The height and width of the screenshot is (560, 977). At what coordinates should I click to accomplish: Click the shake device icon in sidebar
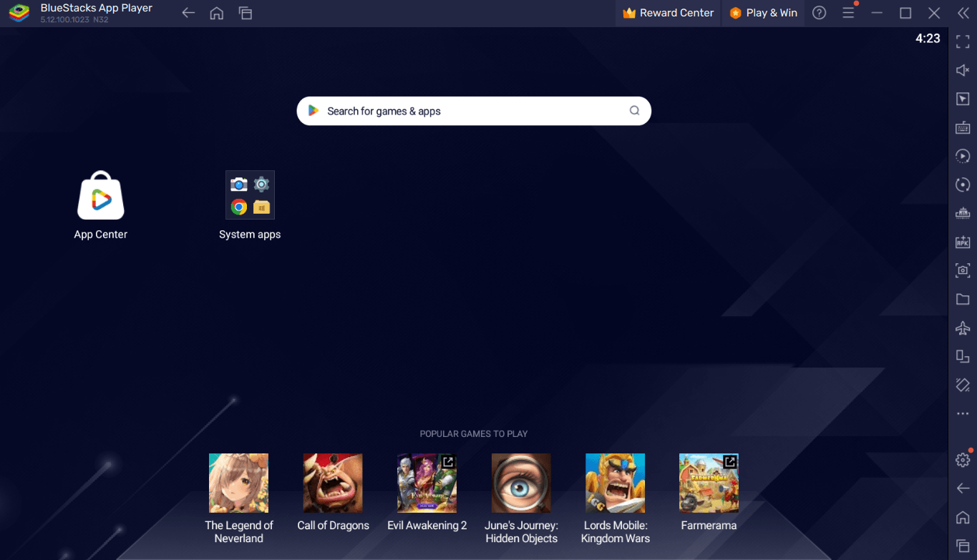963,385
